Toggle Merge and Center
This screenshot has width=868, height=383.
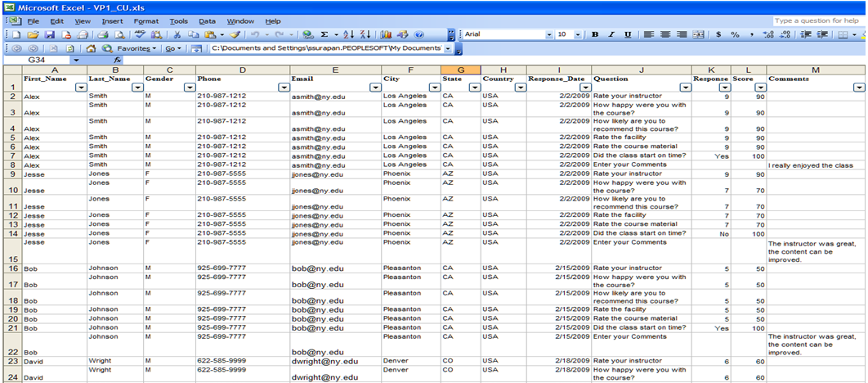[699, 34]
